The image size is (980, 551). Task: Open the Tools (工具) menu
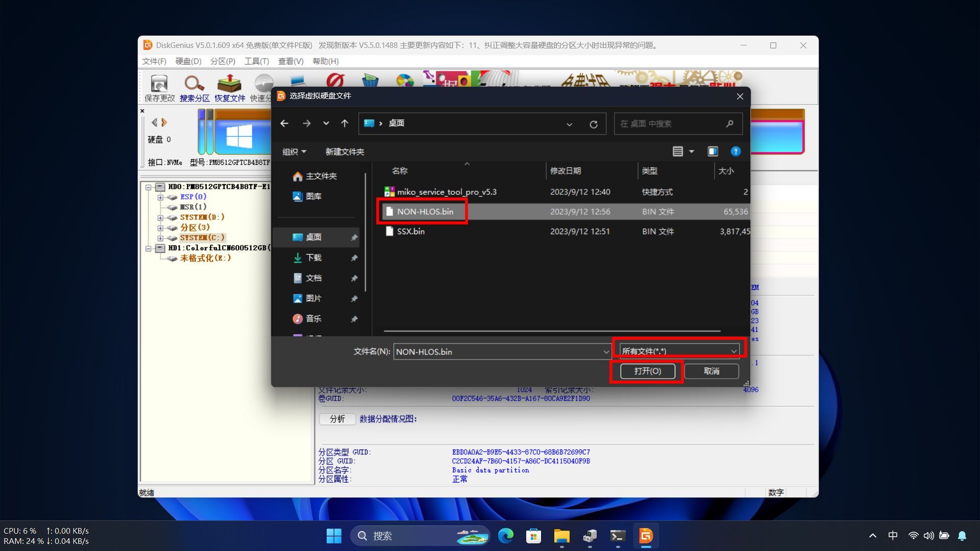point(256,61)
